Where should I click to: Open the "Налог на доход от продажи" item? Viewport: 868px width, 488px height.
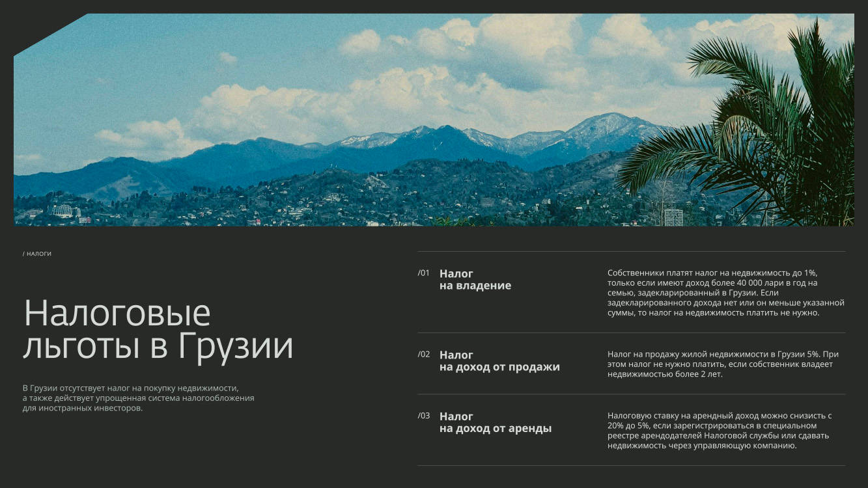click(x=499, y=361)
